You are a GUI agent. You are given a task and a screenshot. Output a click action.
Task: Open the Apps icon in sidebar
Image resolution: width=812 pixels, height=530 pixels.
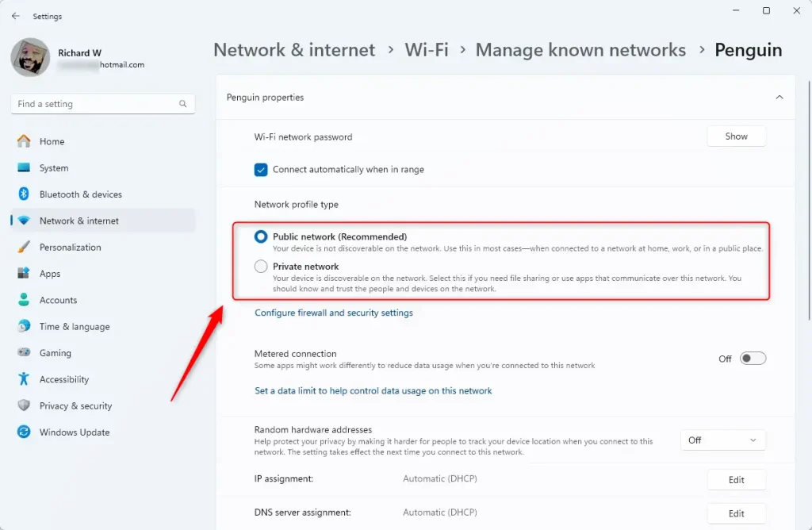coord(24,273)
